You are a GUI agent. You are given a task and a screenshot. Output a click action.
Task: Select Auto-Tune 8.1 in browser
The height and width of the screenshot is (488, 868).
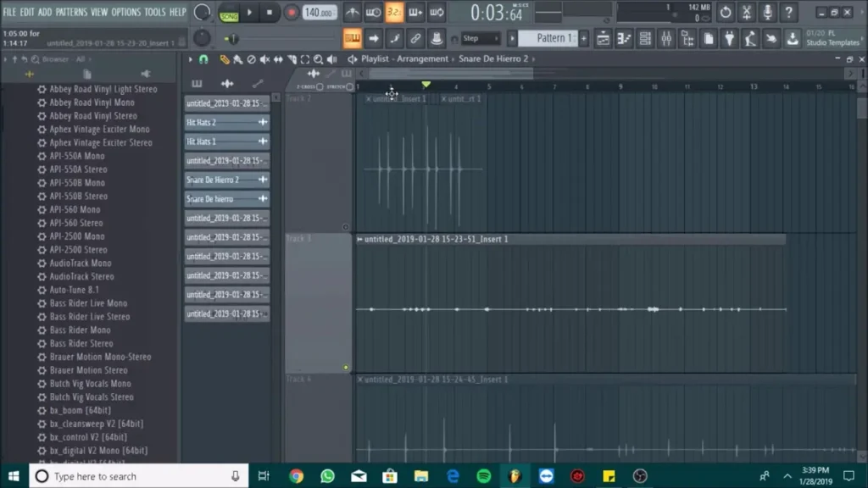(x=74, y=290)
